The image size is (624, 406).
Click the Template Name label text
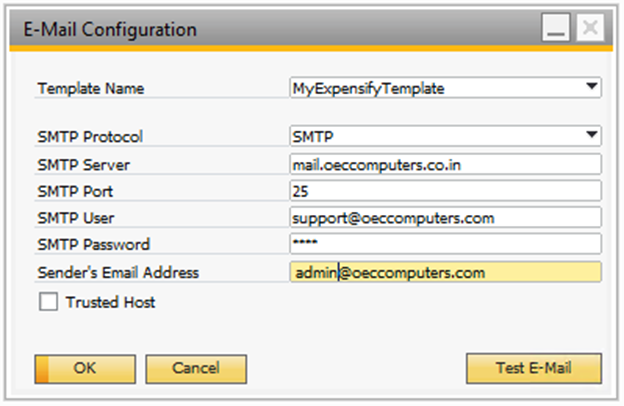pyautogui.click(x=91, y=88)
